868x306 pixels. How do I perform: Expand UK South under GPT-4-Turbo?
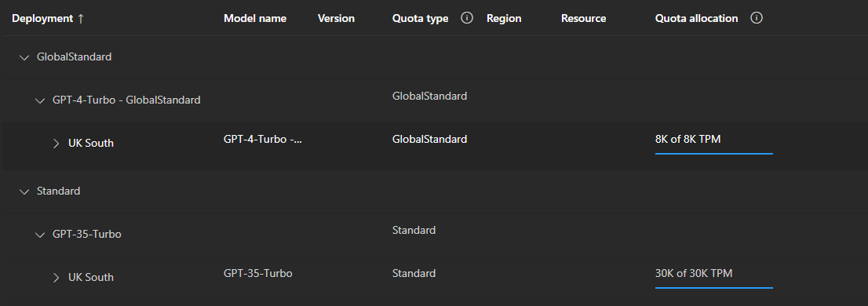pyautogui.click(x=56, y=144)
